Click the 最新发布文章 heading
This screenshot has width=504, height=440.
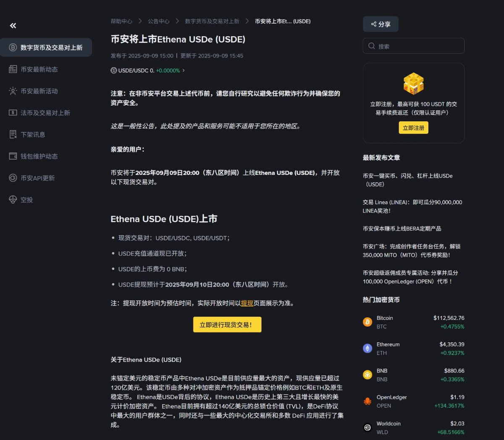[x=381, y=158]
